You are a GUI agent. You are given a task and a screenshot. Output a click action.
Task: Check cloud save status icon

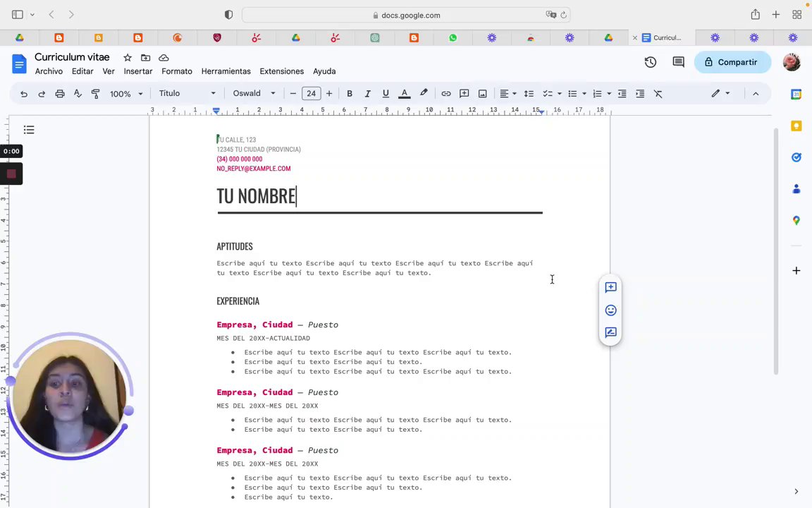tap(164, 58)
